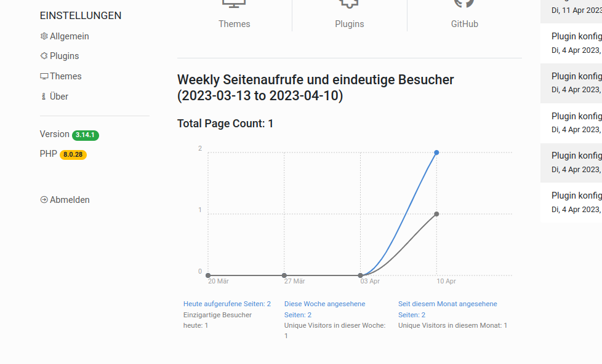Click the yellow PHP 8.0.28 badge

[x=73, y=154]
